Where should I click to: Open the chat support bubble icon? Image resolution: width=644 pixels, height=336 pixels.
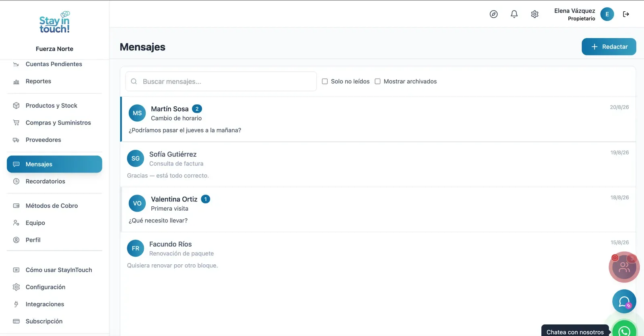[624, 301]
